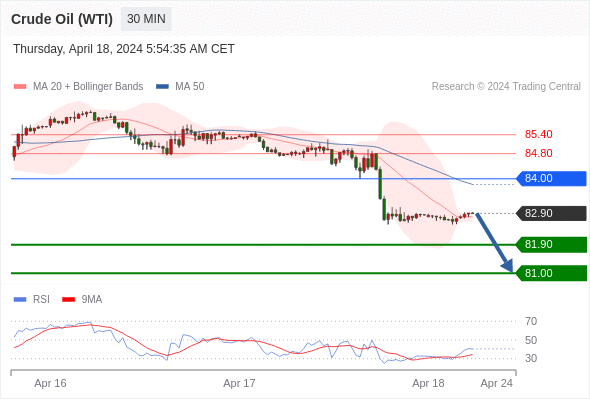Image resolution: width=590 pixels, height=400 pixels.
Task: Click the RSI 70 level label
Action: tap(531, 321)
